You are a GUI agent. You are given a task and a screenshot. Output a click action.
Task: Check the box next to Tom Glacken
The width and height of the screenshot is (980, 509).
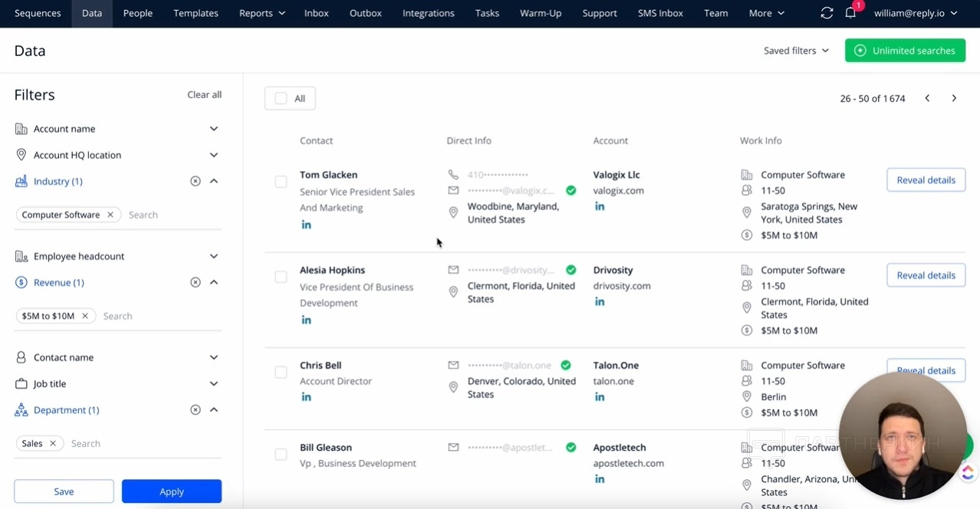click(281, 182)
